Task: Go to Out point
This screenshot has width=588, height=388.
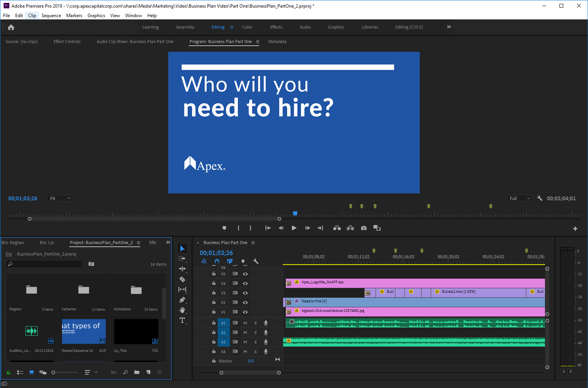Action: click(320, 228)
